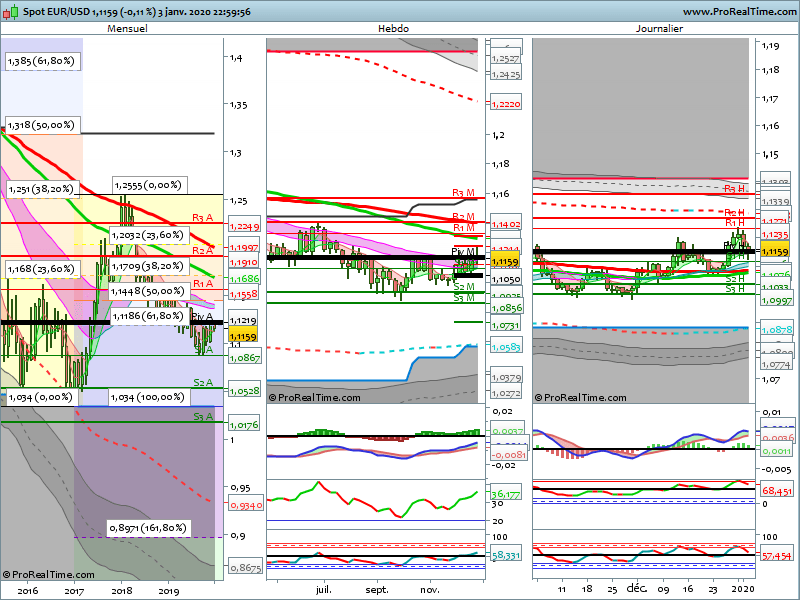This screenshot has width=800, height=600.
Task: Select the Journalier chart header
Action: tap(659, 29)
